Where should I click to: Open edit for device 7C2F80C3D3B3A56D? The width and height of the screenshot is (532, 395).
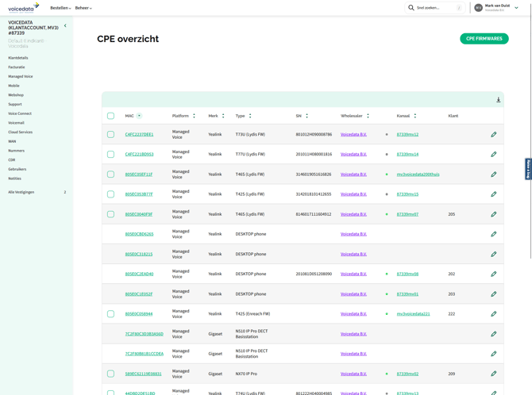pos(493,334)
